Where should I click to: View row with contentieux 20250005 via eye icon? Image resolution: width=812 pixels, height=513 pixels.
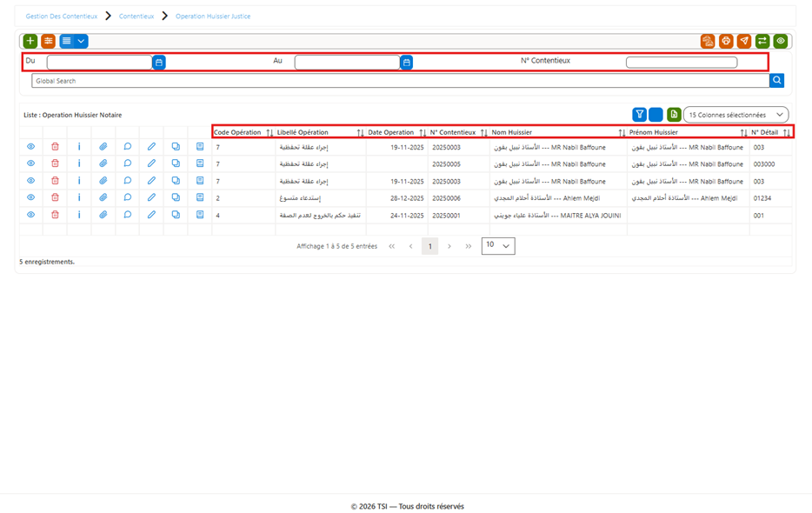[31, 163]
